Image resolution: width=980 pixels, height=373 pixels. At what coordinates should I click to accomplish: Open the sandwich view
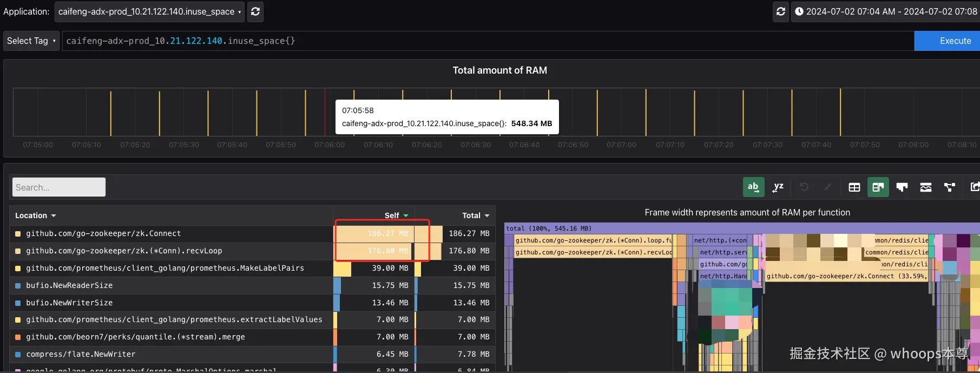(926, 187)
